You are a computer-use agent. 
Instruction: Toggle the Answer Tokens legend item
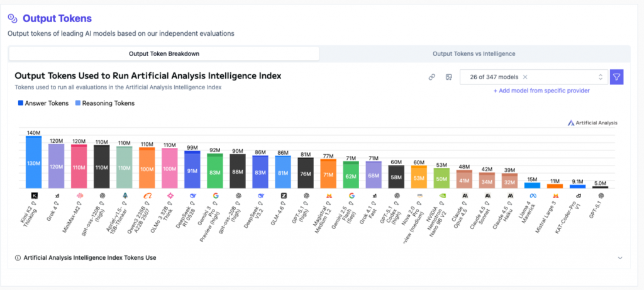42,103
